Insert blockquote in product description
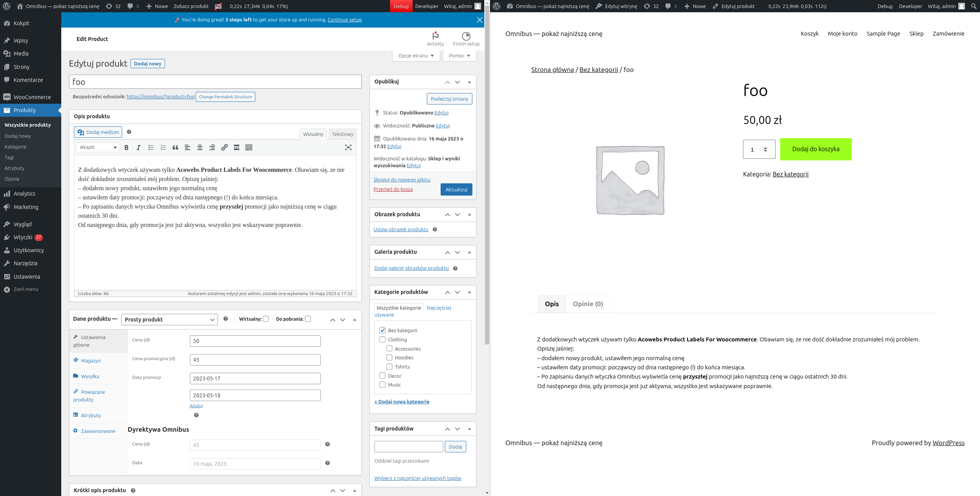This screenshot has height=496, width=980. tap(175, 147)
